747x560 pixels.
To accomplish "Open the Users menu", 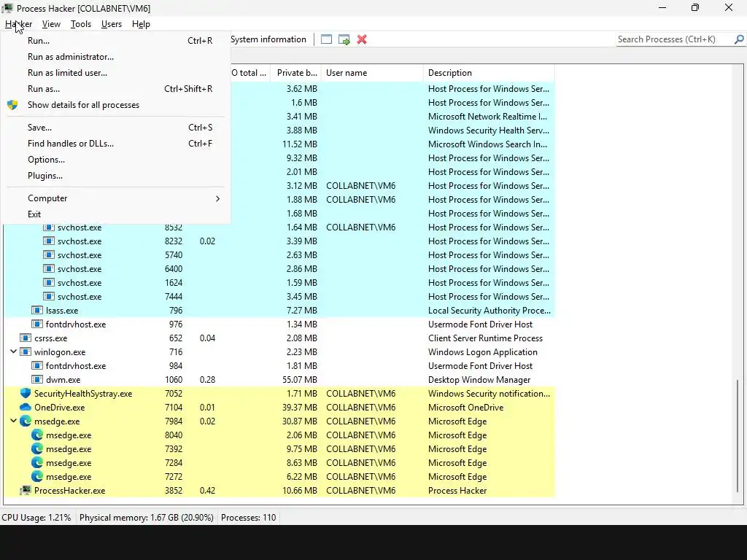I will 112,24.
